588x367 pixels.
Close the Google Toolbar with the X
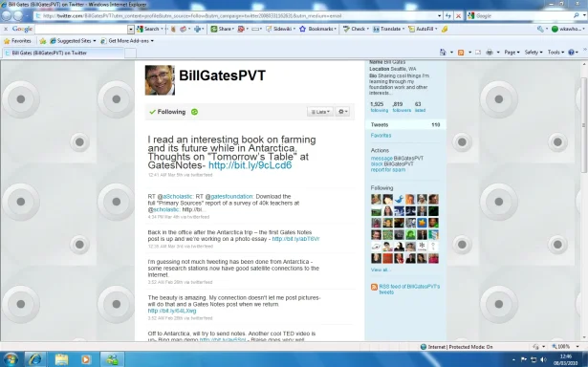[x=6, y=29]
